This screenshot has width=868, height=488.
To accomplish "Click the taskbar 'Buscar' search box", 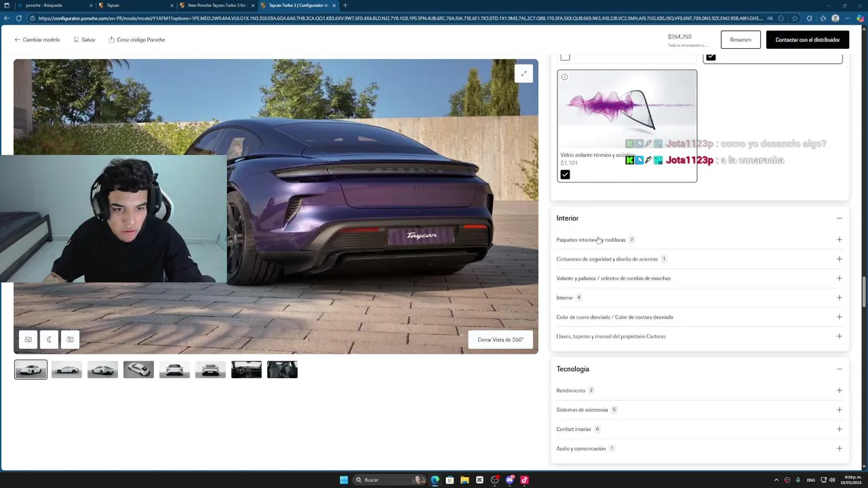I will [x=389, y=480].
